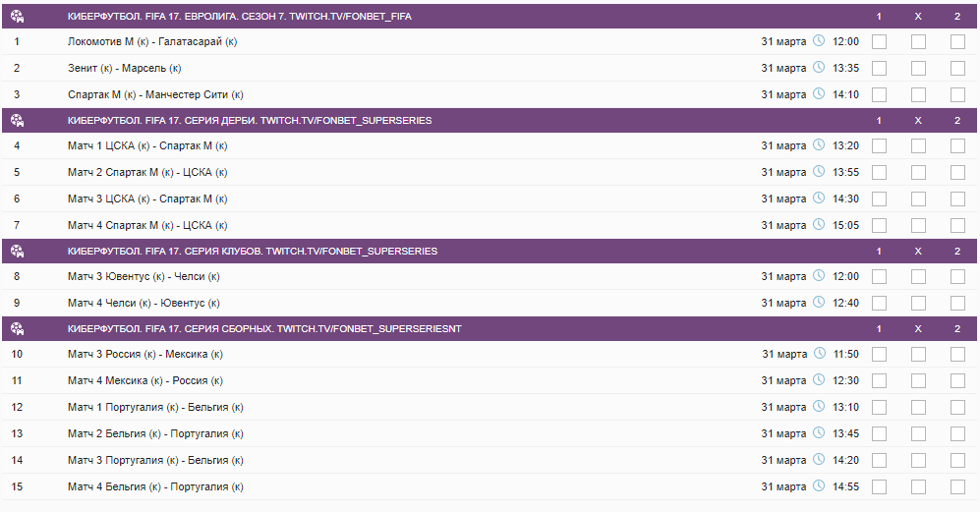Screen dimensions: 980x512
Task: Click clock icon for Матч 4 Бельгия - Португалия
Action: click(819, 486)
